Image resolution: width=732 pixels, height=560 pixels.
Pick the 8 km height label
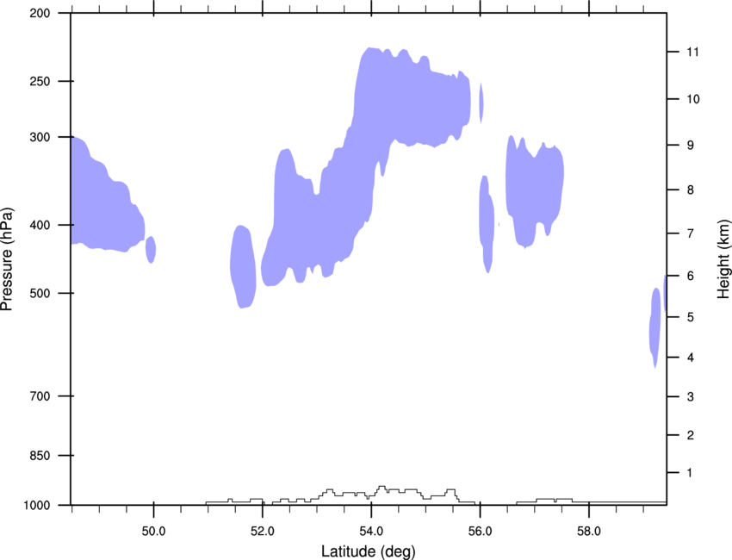[x=690, y=190]
